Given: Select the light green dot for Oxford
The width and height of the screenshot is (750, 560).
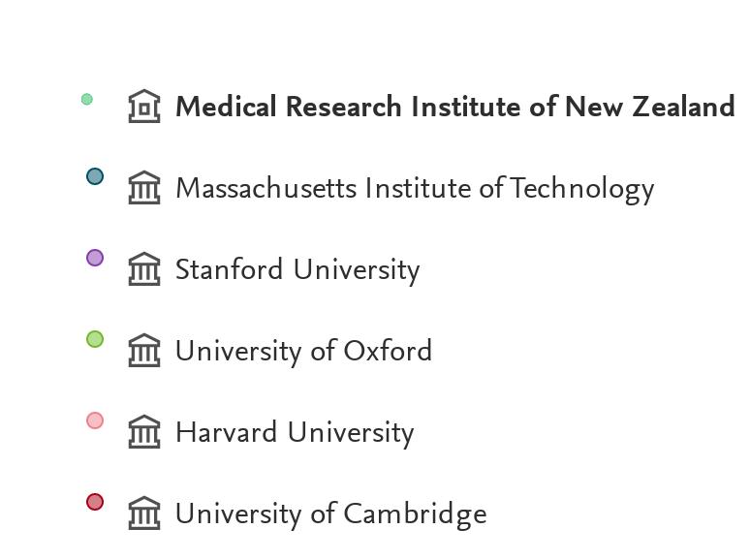Looking at the screenshot, I should (95, 339).
